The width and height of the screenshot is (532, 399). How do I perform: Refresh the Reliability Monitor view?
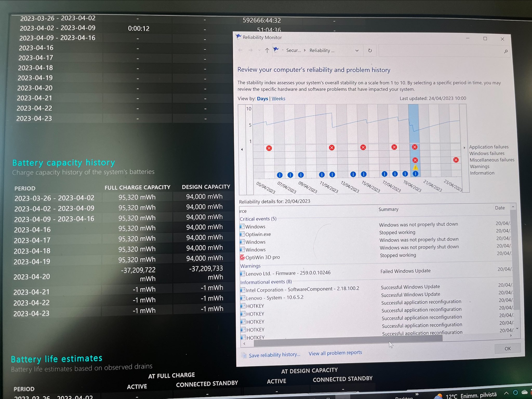[x=370, y=50]
